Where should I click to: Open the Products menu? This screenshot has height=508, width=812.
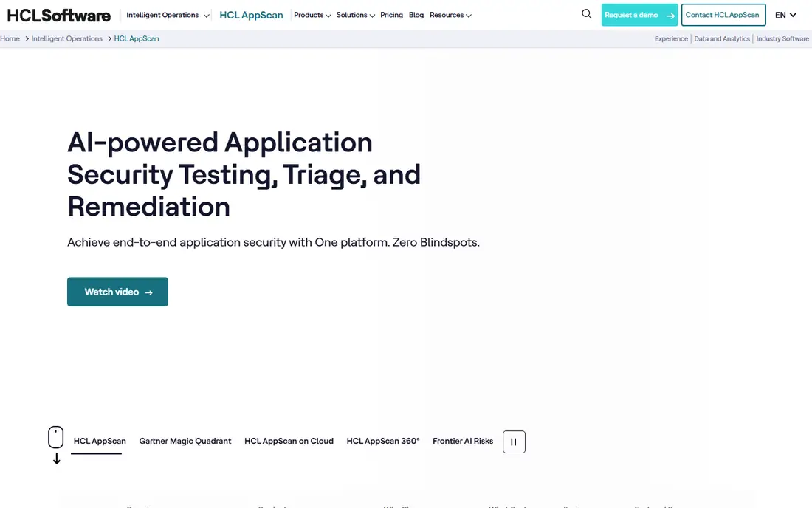tap(312, 15)
